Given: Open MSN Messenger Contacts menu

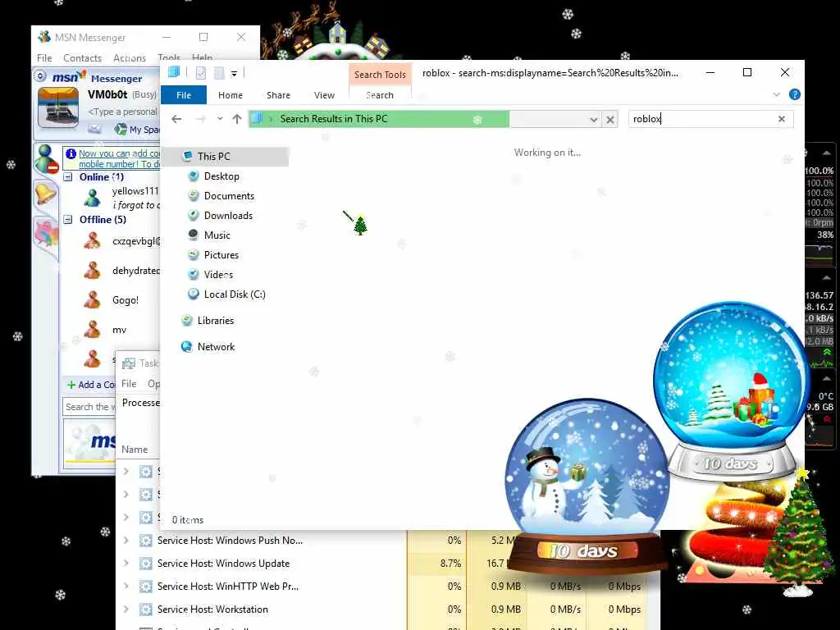Looking at the screenshot, I should click(83, 58).
